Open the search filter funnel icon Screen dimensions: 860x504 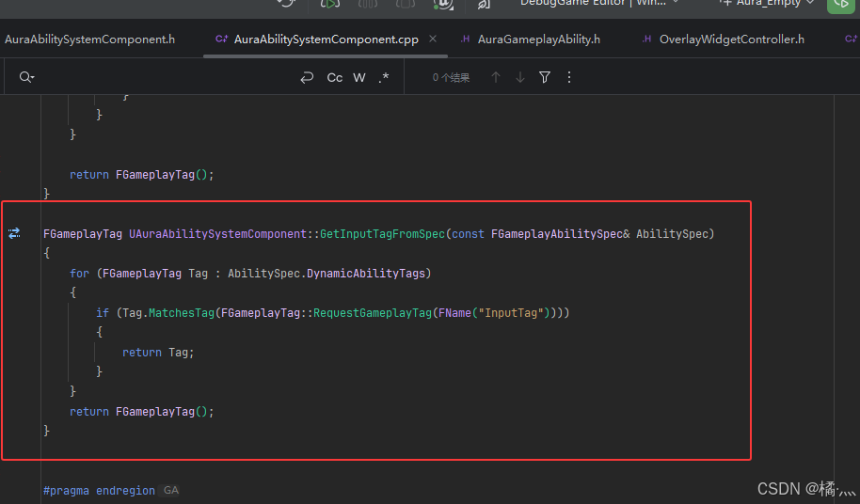tap(545, 77)
